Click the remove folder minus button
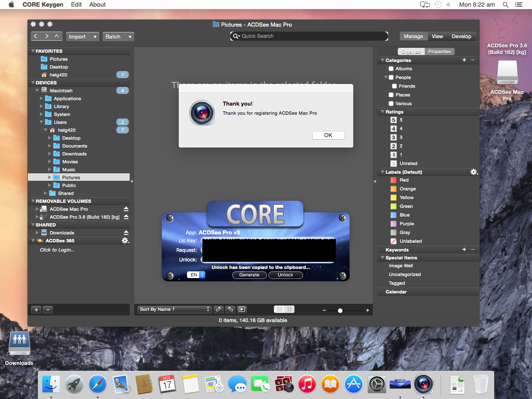532x399 pixels. pyautogui.click(x=48, y=310)
